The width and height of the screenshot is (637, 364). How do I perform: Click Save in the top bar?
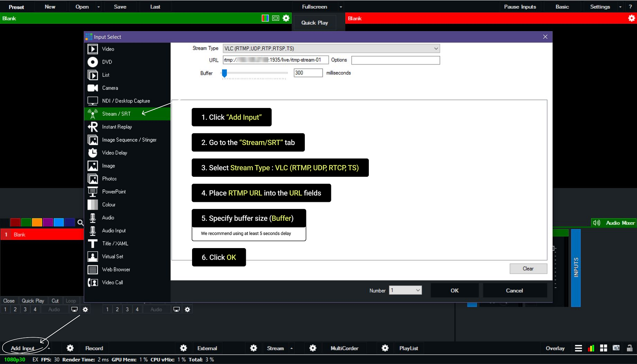coord(120,7)
